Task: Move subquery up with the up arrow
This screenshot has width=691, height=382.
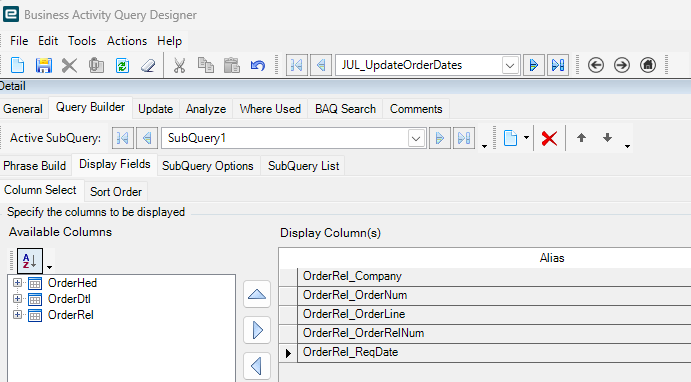Action: click(x=581, y=138)
